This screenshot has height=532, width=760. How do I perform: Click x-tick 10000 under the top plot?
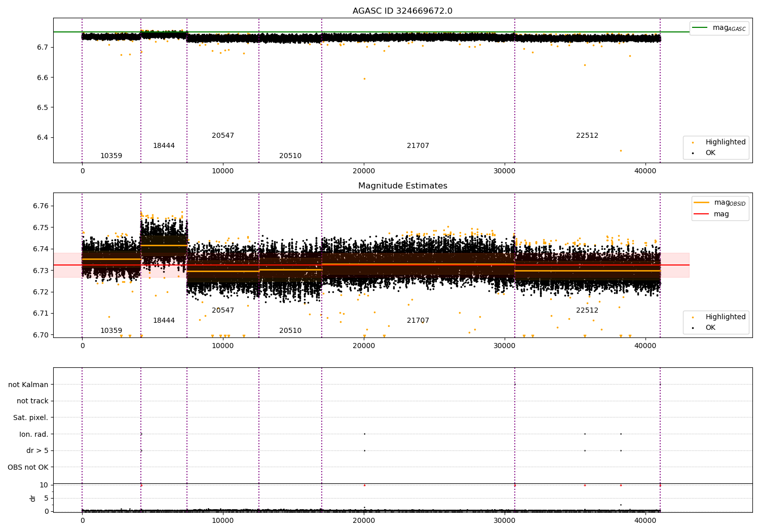coord(223,171)
